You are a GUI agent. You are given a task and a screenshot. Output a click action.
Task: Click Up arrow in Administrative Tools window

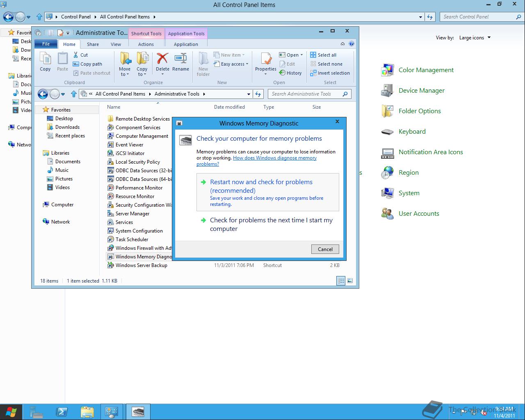pos(74,94)
